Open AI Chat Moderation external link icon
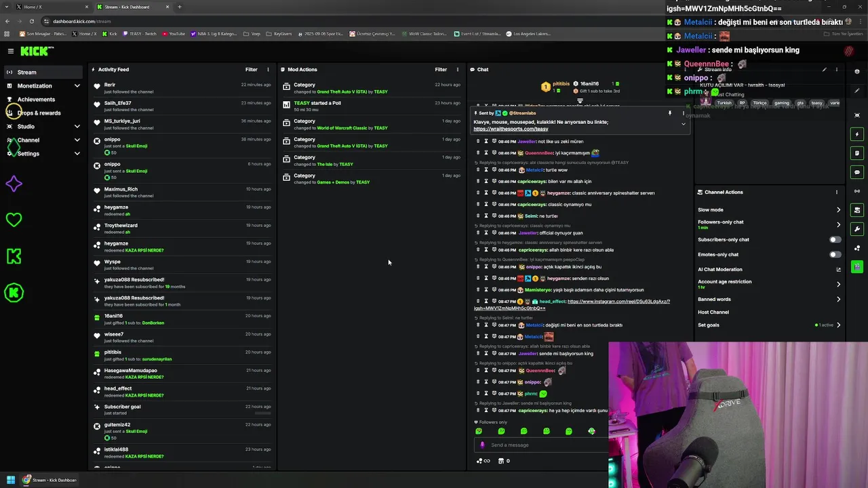 click(x=838, y=270)
